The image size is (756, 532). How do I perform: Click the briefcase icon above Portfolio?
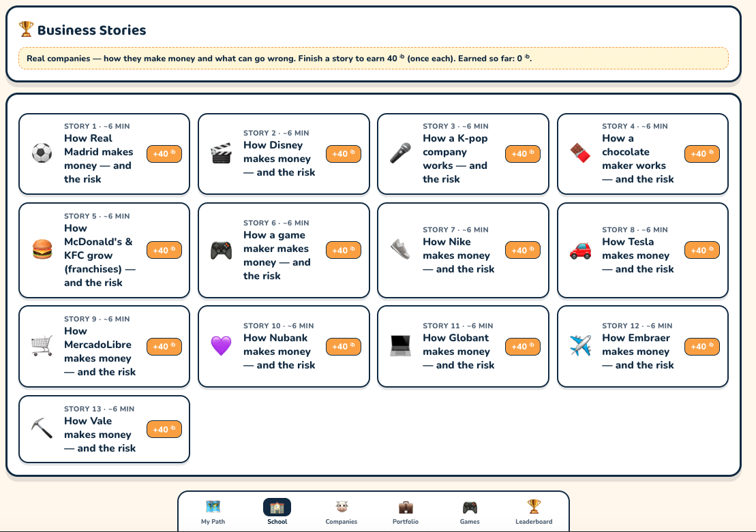pyautogui.click(x=406, y=507)
